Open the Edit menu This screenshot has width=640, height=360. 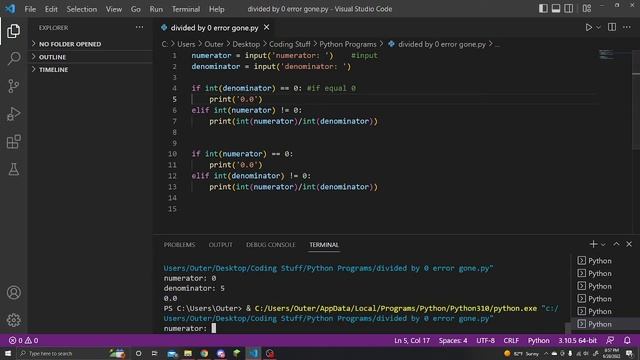[51, 9]
